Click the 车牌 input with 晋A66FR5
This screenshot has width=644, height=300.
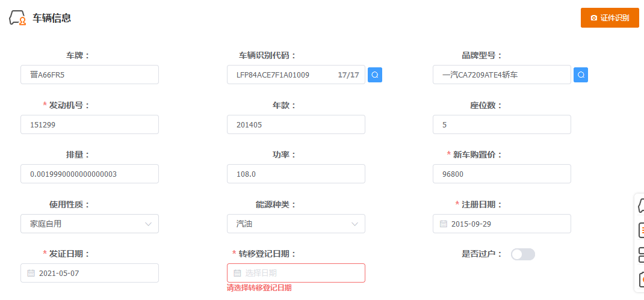click(89, 75)
